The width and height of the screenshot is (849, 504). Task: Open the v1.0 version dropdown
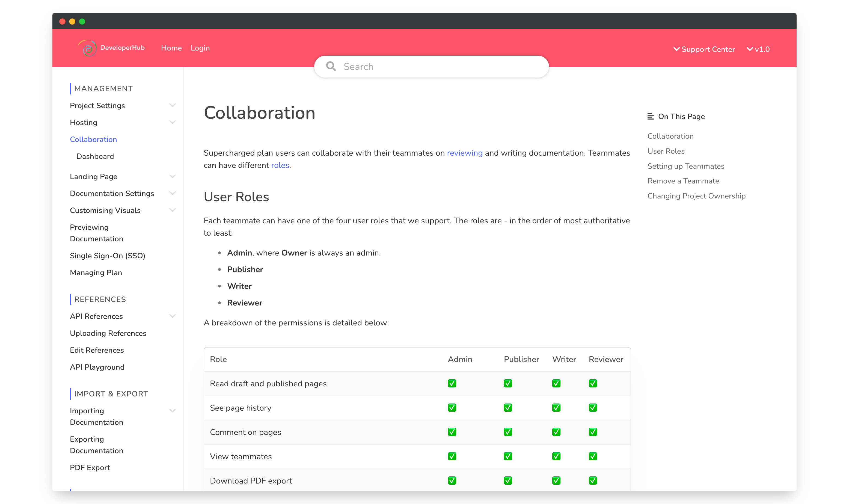click(x=758, y=49)
